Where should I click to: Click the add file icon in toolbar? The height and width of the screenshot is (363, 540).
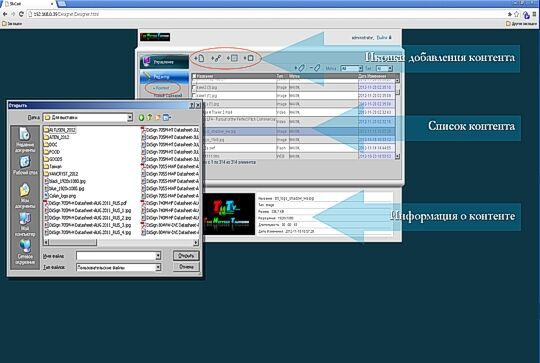(x=199, y=58)
